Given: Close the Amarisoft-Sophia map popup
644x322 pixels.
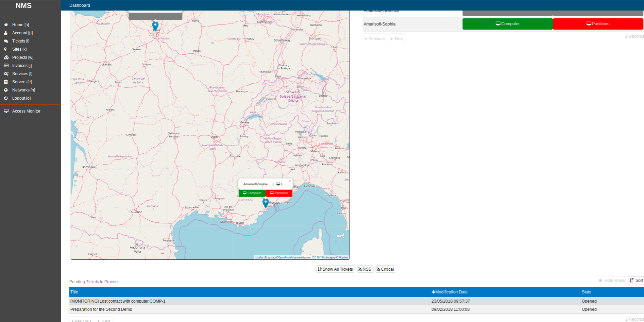Looking at the screenshot, I should point(290,181).
